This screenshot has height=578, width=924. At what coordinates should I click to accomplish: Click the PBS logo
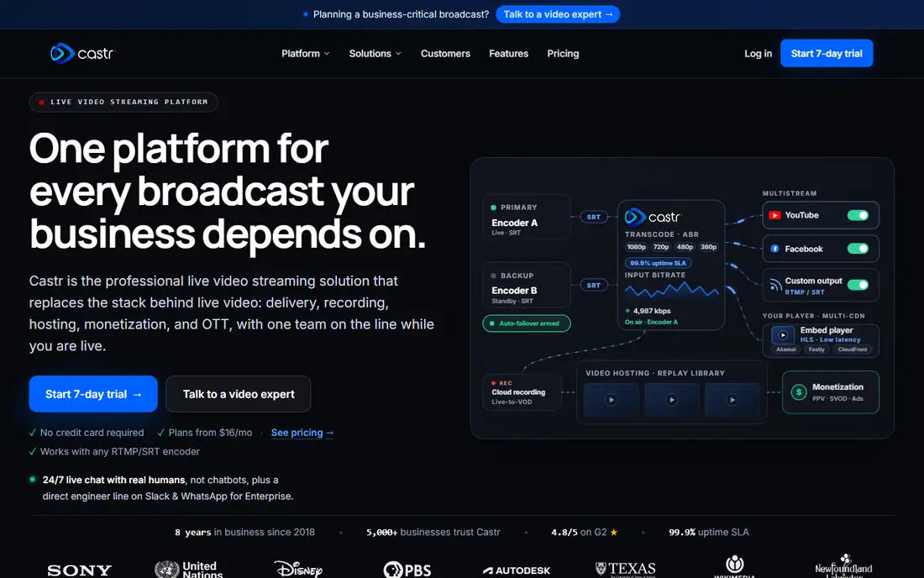[x=407, y=570]
